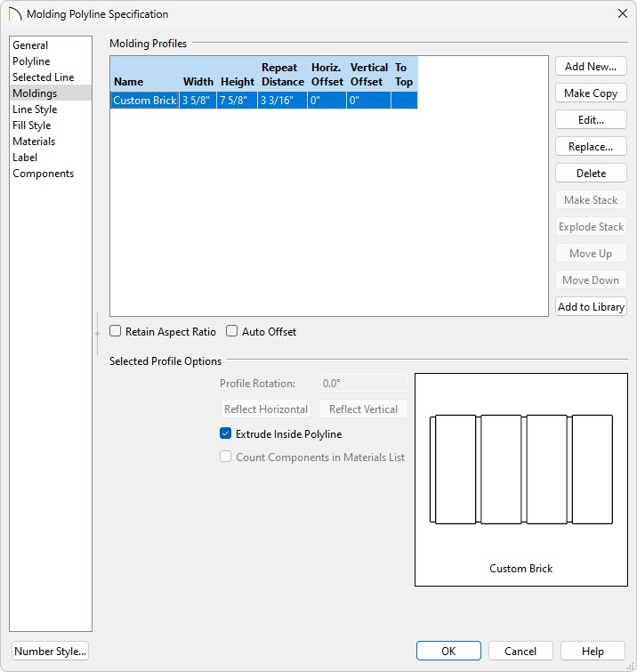637x672 pixels.
Task: Select the Custom Brick name cell
Action: [145, 101]
